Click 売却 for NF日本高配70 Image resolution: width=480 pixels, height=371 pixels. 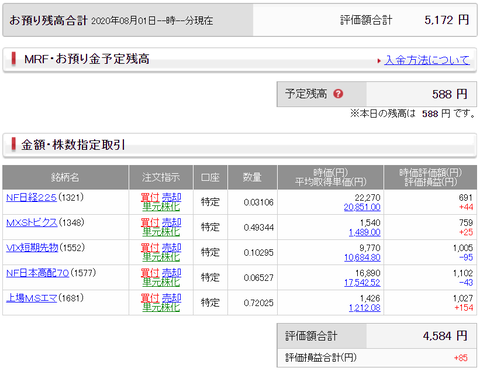point(171,273)
